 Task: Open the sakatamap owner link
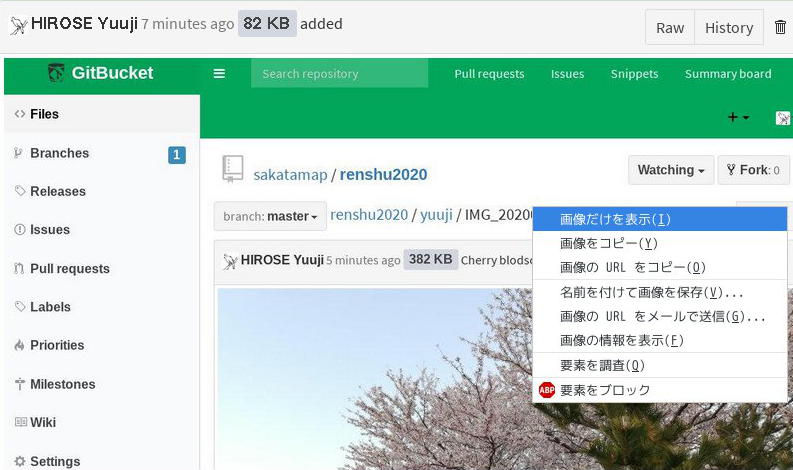[290, 174]
